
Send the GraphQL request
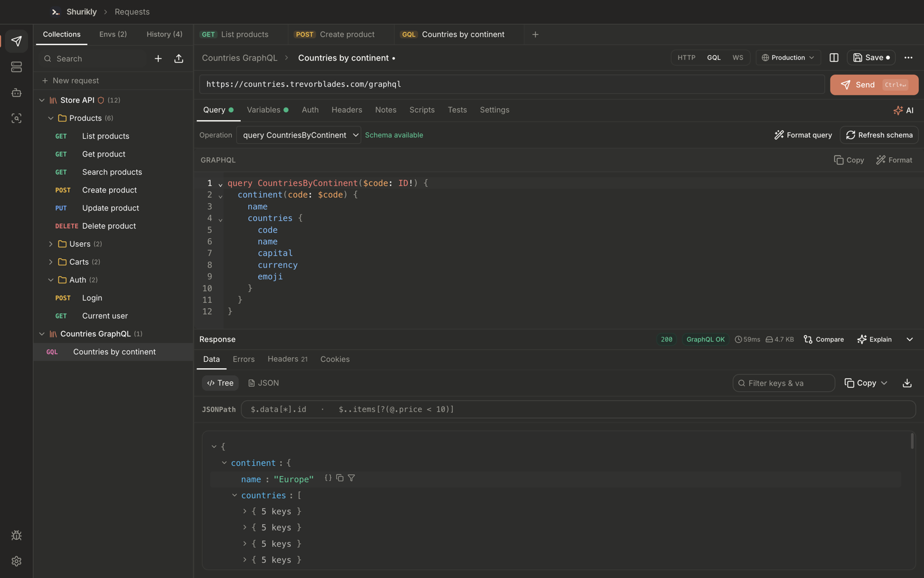coord(874,85)
